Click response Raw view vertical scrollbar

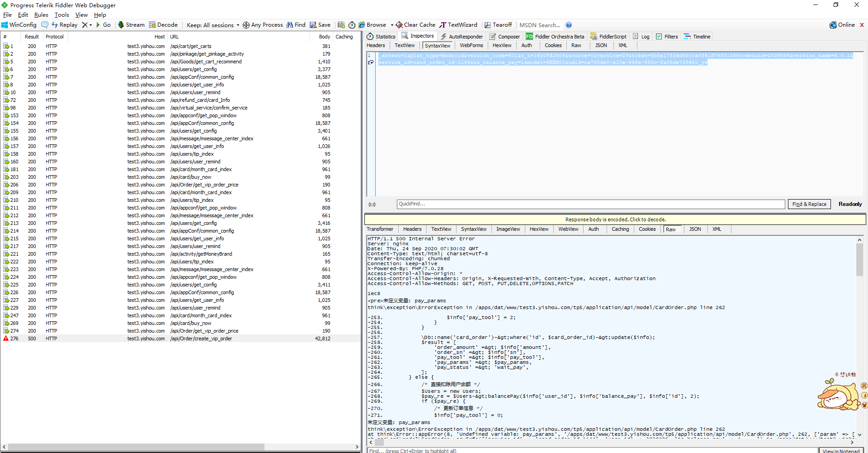click(x=859, y=260)
